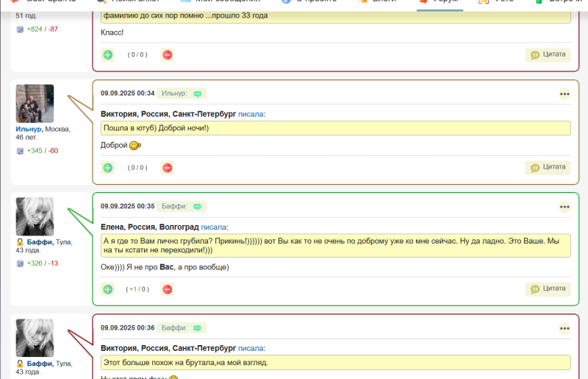Open three-dots menu on the 00:36 post
588x379 pixels.
click(564, 328)
